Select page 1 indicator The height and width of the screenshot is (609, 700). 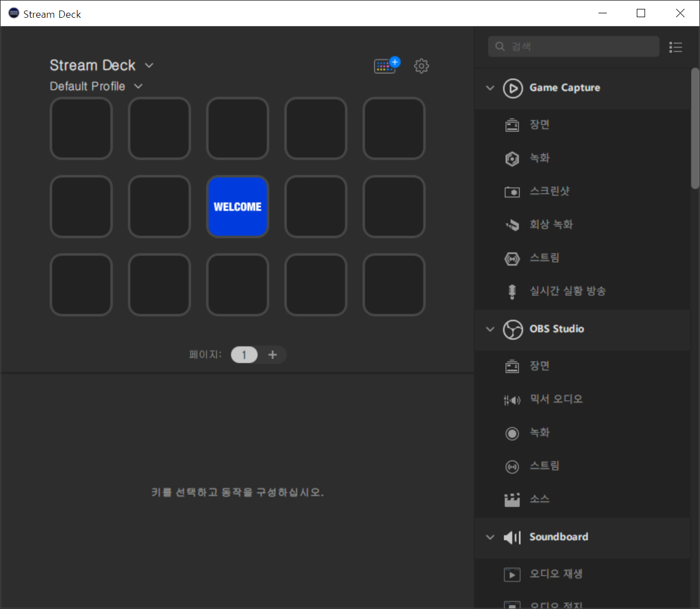pos(244,354)
